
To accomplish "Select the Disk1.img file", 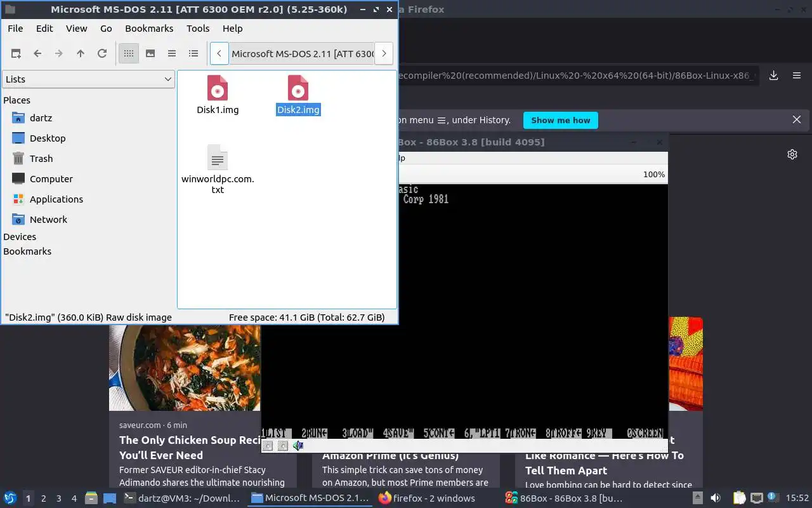I will (x=218, y=95).
